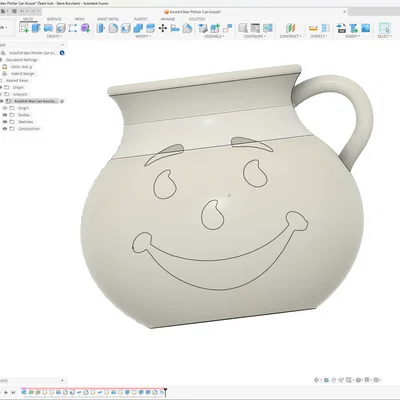Switch to the MESH tab
Screen dimensions: 400x400
[80, 19]
